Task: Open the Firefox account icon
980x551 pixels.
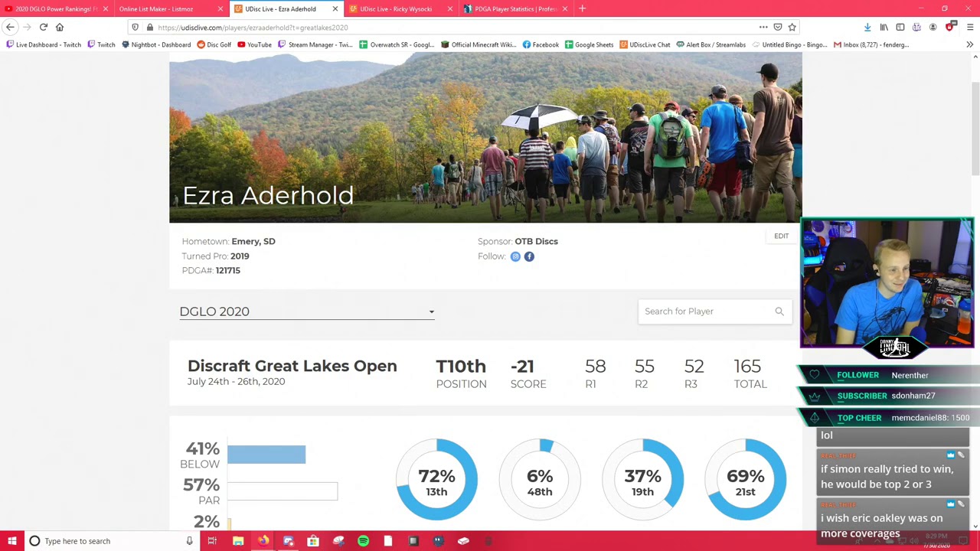Action: click(933, 28)
